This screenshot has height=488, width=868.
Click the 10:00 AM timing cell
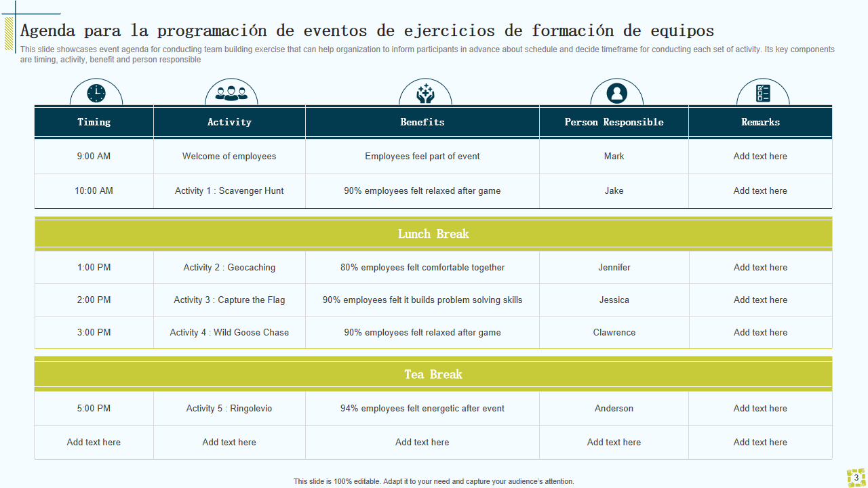click(x=94, y=191)
